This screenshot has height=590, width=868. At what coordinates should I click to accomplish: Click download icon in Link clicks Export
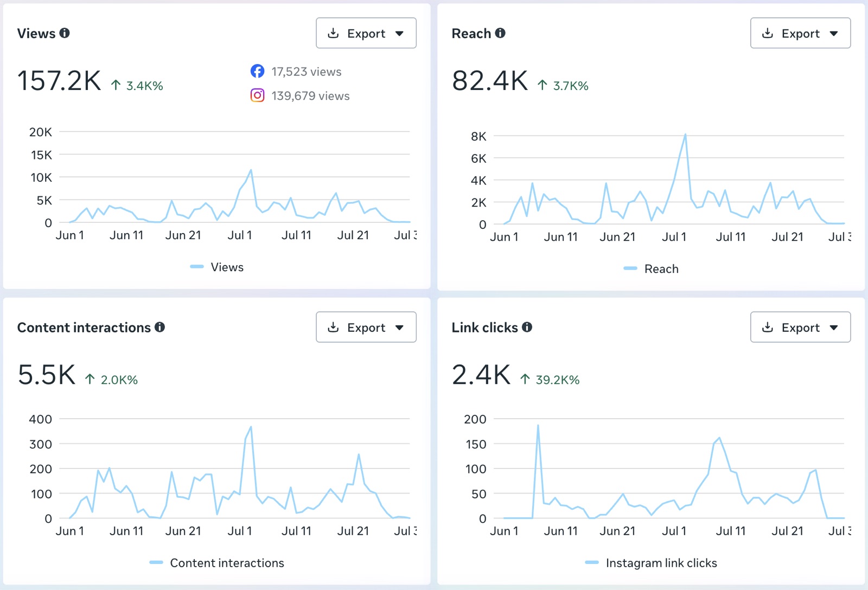pos(767,327)
